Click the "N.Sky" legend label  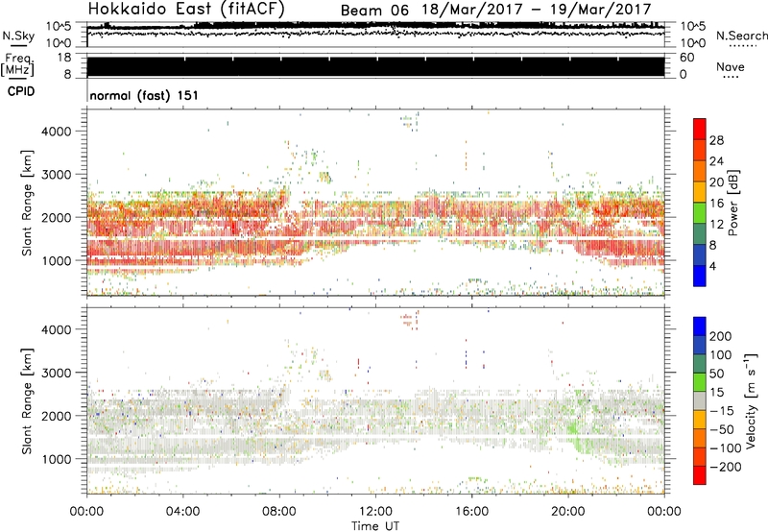(18, 36)
